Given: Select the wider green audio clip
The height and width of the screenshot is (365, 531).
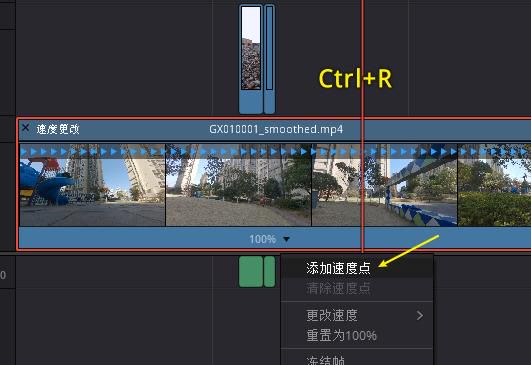Looking at the screenshot, I should [251, 272].
